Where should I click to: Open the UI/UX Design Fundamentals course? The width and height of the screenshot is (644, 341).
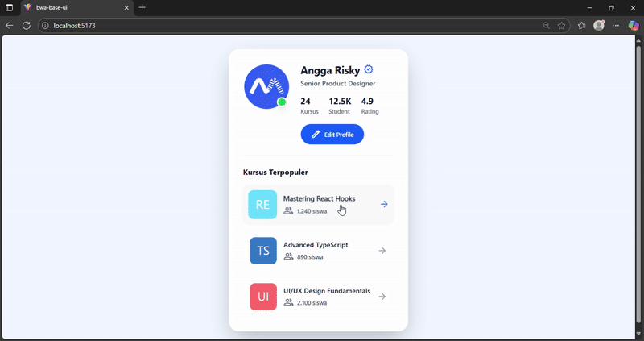tap(318, 297)
